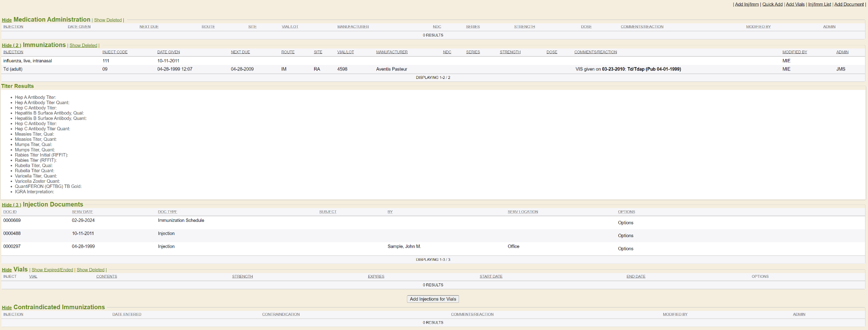Viewport: 868px width, 330px height.
Task: Hide the Injection Documents section
Action: [x=11, y=205]
